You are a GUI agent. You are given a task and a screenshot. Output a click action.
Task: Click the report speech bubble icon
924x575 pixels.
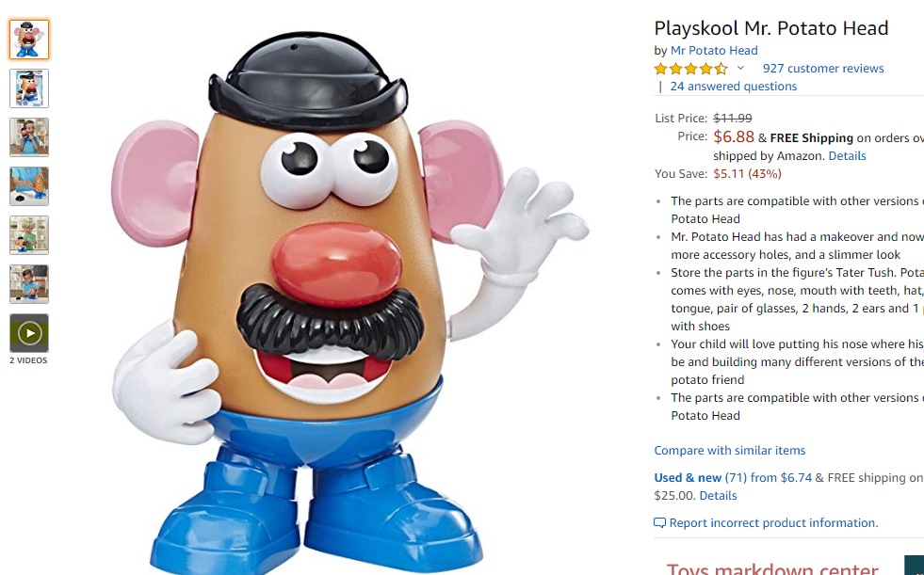660,522
